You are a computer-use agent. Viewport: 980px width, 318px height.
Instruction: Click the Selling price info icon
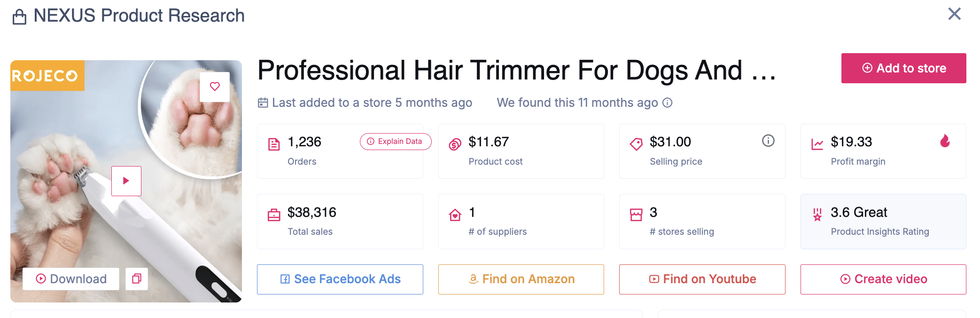point(768,141)
